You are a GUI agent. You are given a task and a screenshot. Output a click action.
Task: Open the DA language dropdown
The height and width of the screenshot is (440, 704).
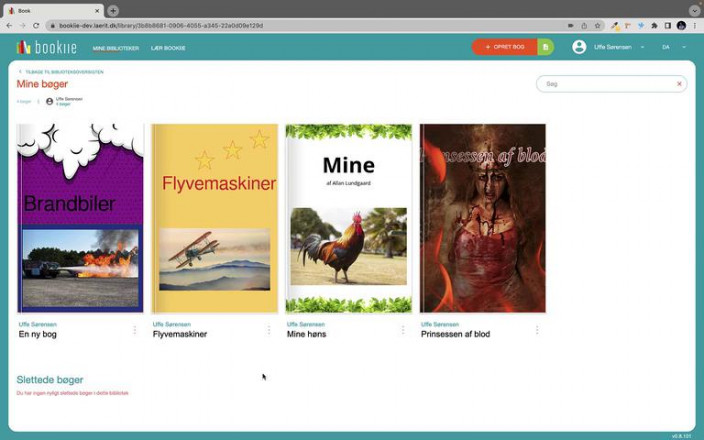[674, 47]
